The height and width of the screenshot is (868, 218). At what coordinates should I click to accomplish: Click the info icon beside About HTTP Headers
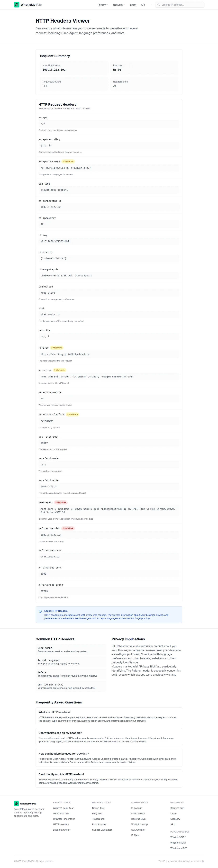pos(40,611)
